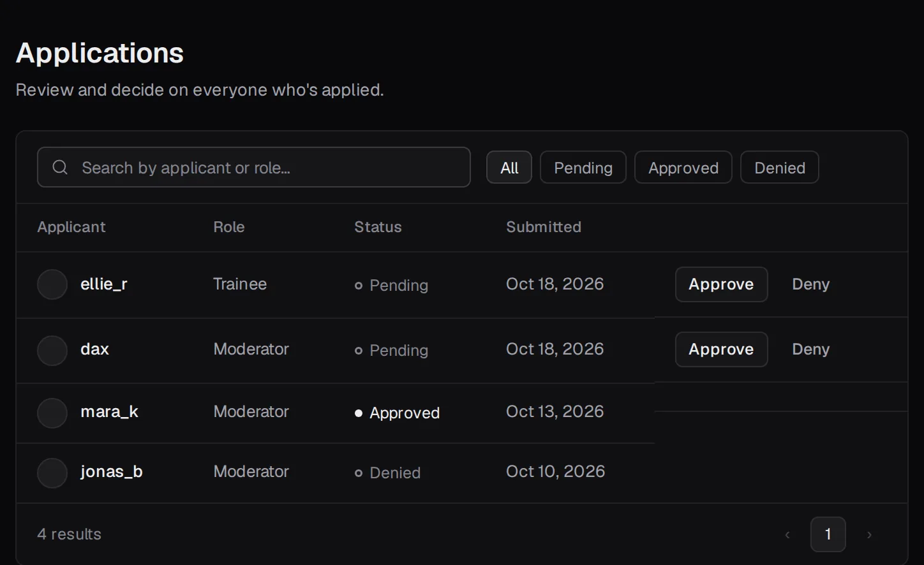Deny dax's Moderator application

811,349
